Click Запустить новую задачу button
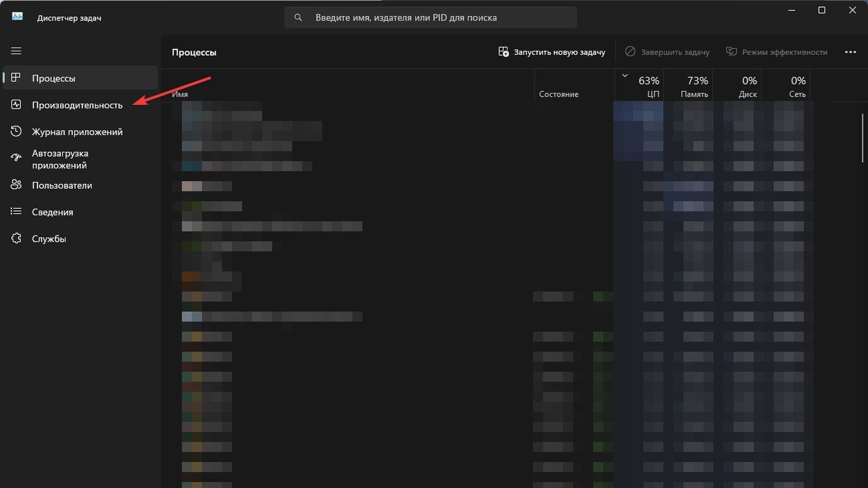Image resolution: width=868 pixels, height=488 pixels. pyautogui.click(x=552, y=52)
